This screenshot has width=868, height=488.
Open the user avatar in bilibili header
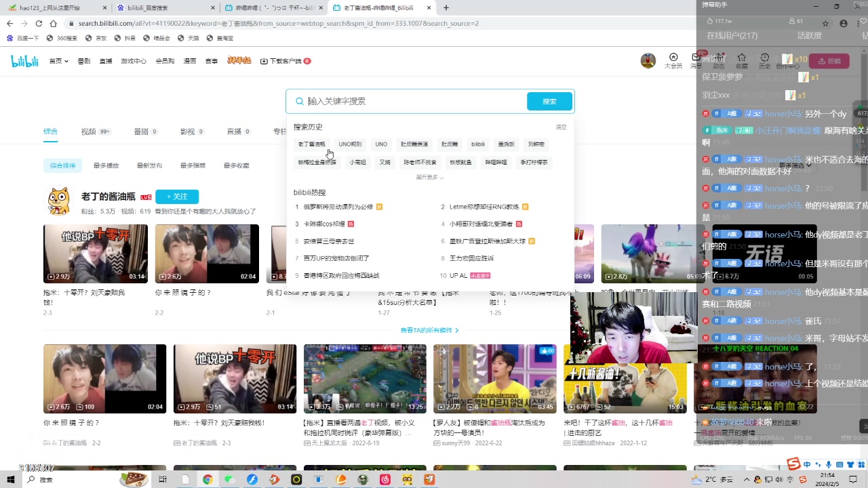pyautogui.click(x=648, y=60)
